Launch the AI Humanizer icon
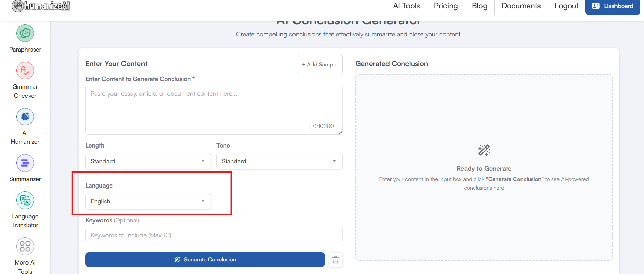 point(25,117)
